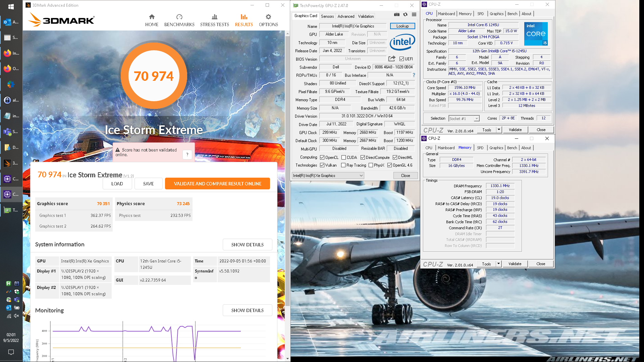Click the Name field in GPU-Z
This screenshot has width=644, height=362.
pos(353,26)
